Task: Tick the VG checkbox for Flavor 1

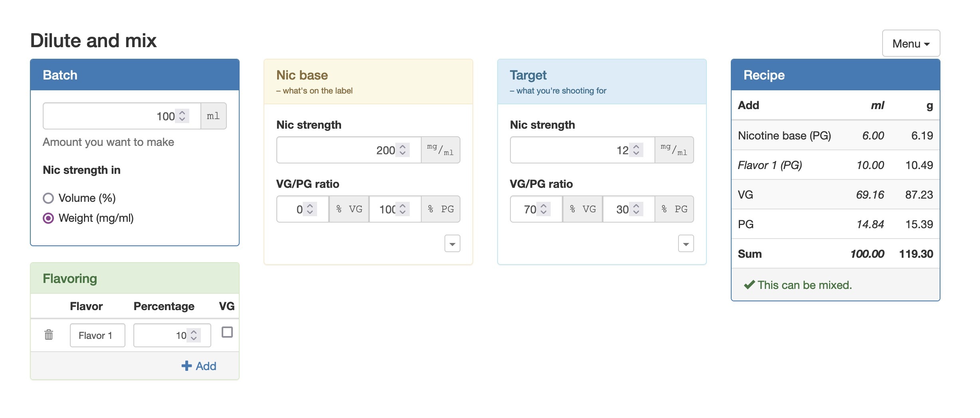Action: tap(227, 332)
